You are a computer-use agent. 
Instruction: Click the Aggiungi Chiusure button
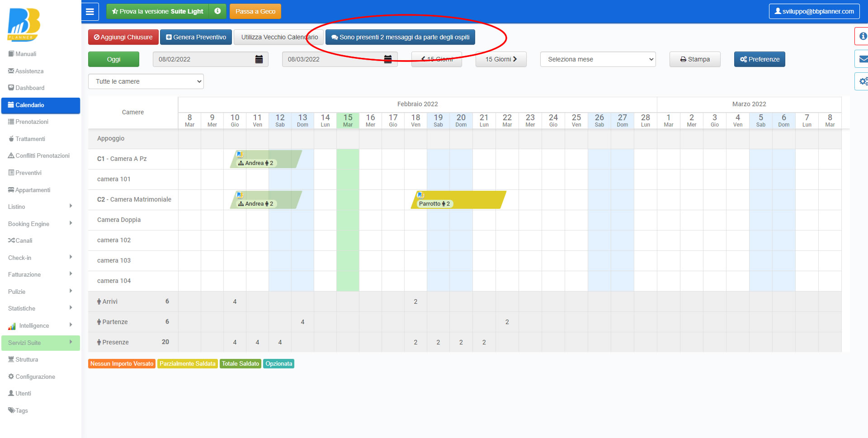[x=123, y=37]
